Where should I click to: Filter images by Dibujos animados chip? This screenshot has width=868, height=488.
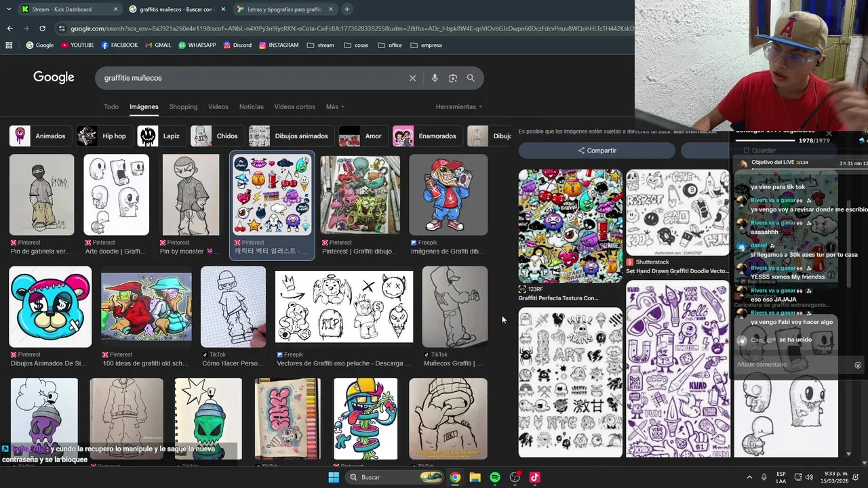290,136
